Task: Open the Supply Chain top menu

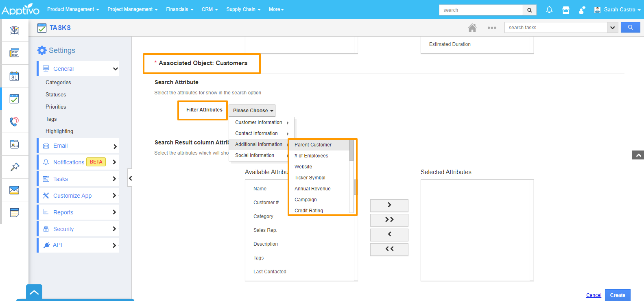Action: 243,9
